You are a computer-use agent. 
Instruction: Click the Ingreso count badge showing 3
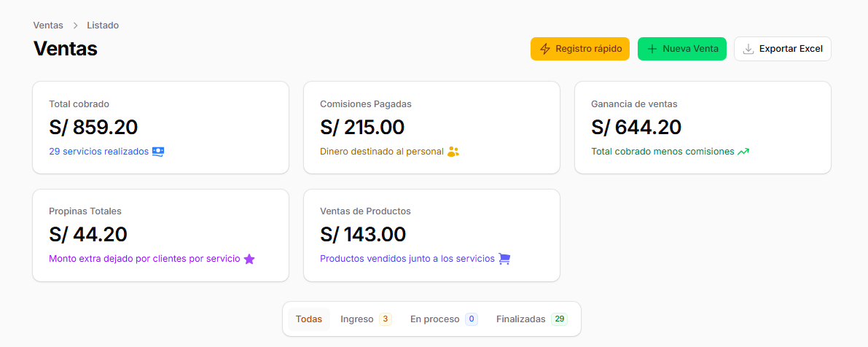[x=386, y=319]
